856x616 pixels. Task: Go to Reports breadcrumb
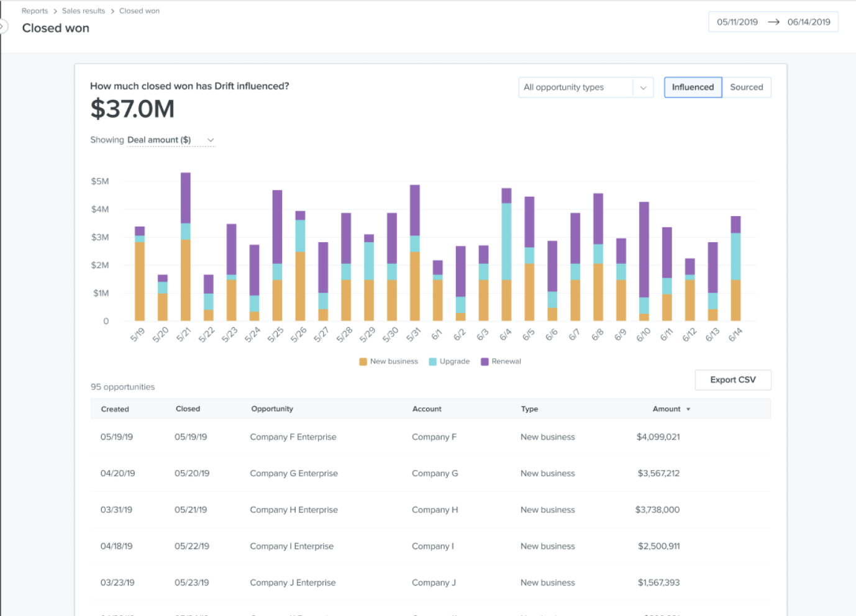click(x=35, y=11)
